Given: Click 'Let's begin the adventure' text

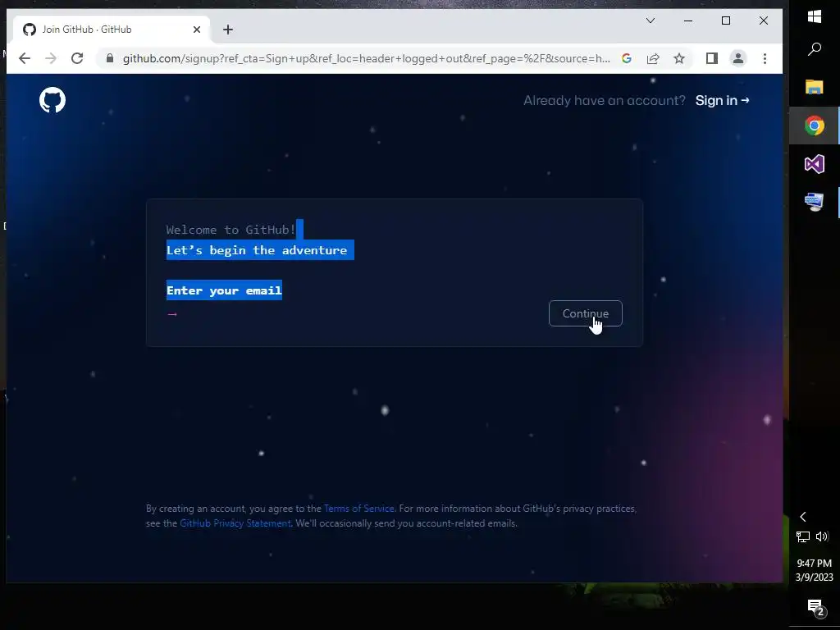Looking at the screenshot, I should [x=257, y=250].
